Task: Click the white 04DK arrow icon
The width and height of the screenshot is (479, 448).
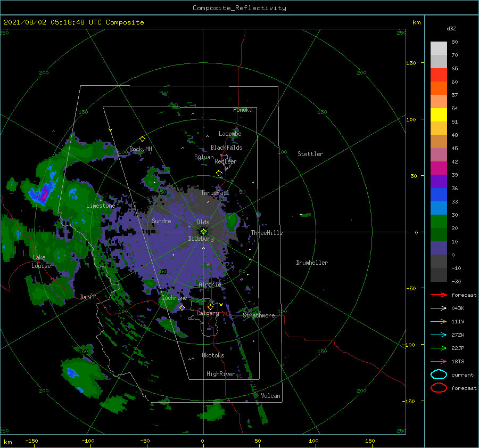Action: tap(439, 308)
